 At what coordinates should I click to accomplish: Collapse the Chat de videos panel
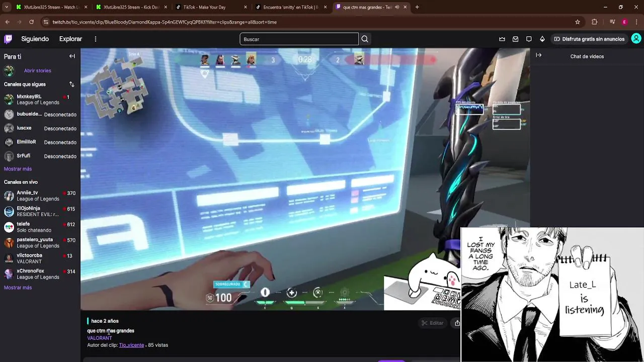[539, 55]
